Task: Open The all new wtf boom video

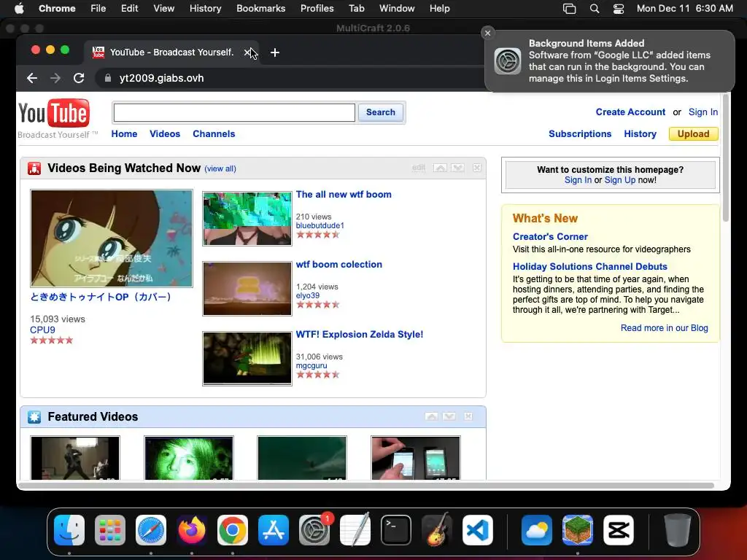Action: click(344, 194)
